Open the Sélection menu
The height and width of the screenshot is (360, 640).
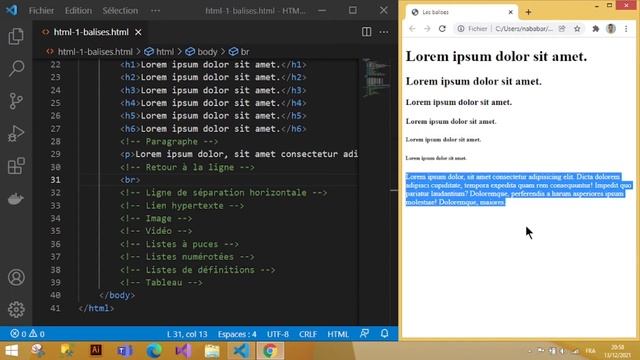(120, 11)
